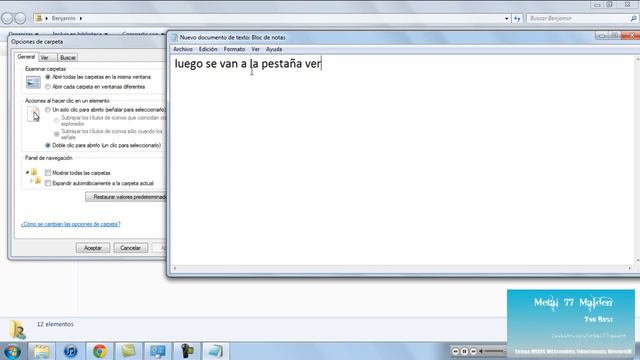Switch to the Buscar tab in Opciones de carpeta
The height and width of the screenshot is (360, 640).
68,58
